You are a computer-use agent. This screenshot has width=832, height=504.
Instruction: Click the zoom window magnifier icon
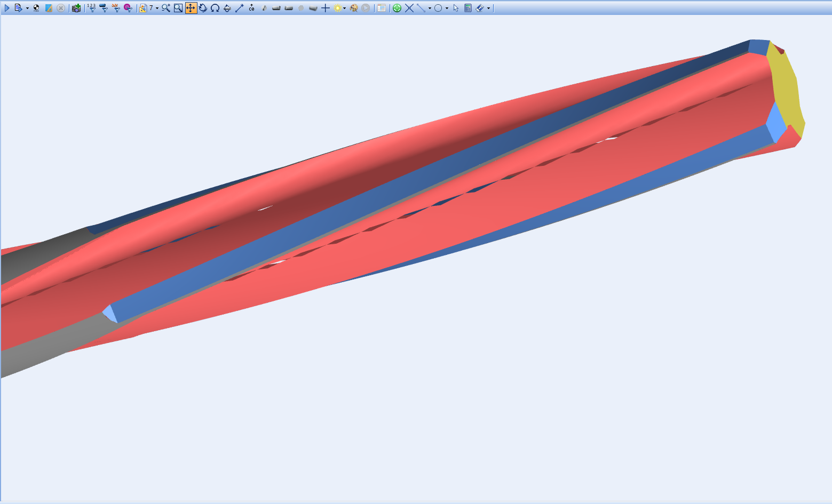tap(178, 8)
